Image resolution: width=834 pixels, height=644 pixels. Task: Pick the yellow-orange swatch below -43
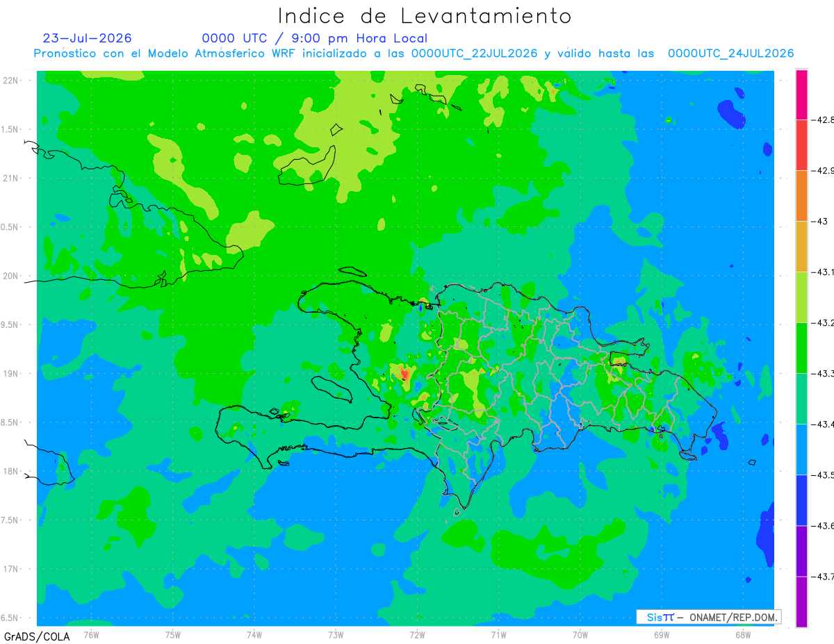pyautogui.click(x=801, y=246)
